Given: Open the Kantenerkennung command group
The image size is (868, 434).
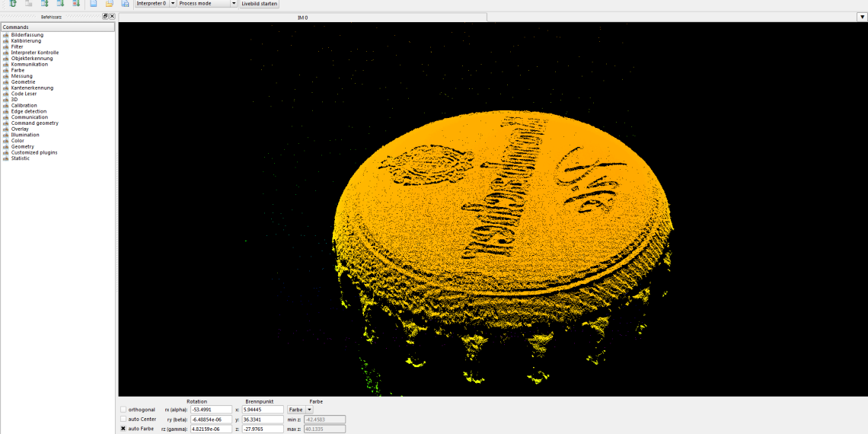Looking at the screenshot, I should (32, 88).
